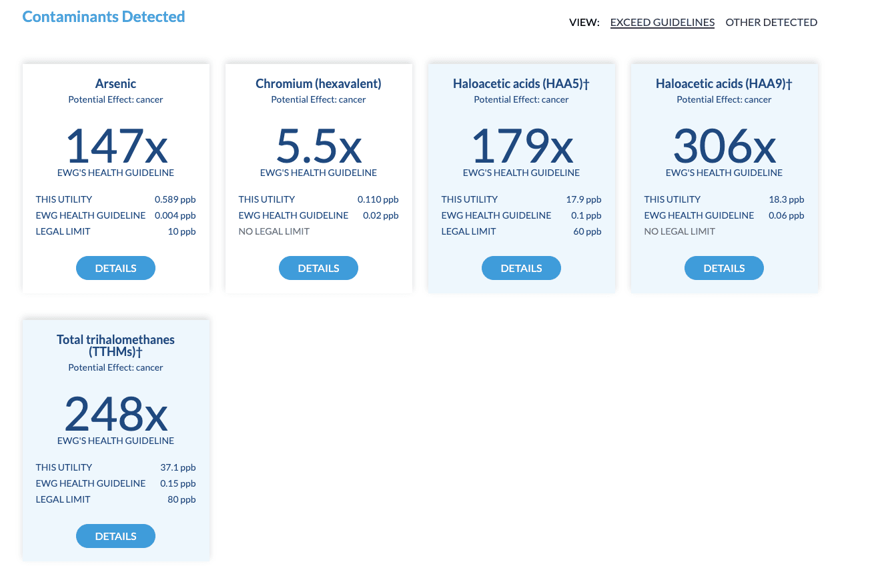876x588 pixels.
Task: Click the 306x multiplier on the HAA9 card
Action: coord(724,147)
